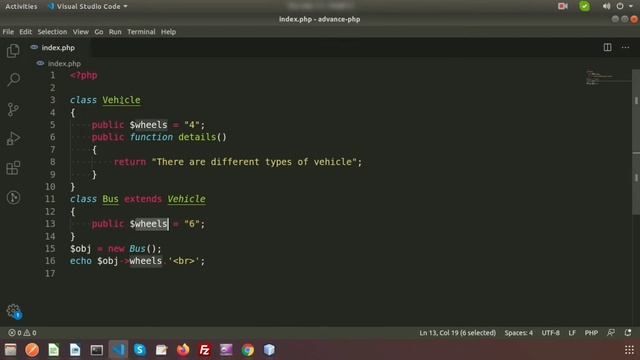Open the Extensions view

click(x=13, y=168)
